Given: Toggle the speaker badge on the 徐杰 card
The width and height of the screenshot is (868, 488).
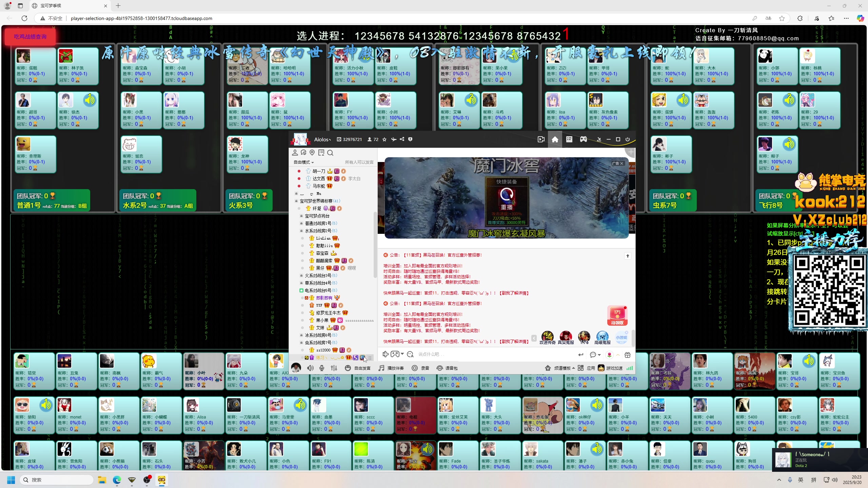Looking at the screenshot, I should [90, 100].
